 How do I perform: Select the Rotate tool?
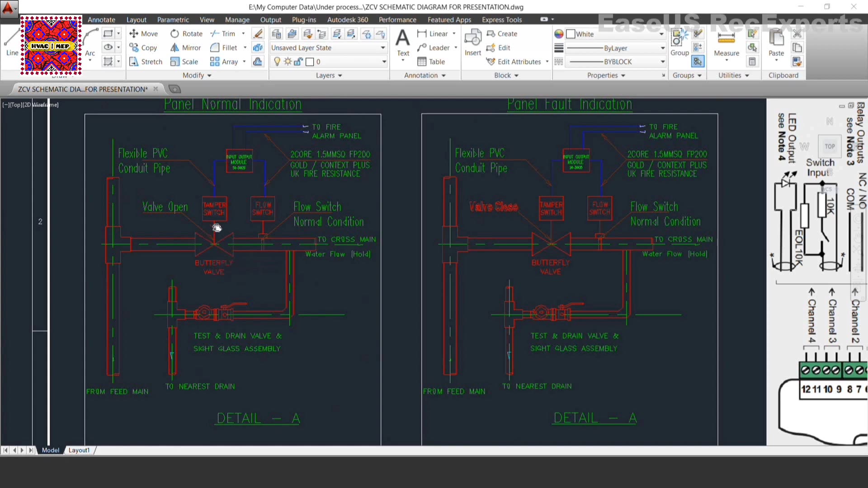tap(186, 33)
